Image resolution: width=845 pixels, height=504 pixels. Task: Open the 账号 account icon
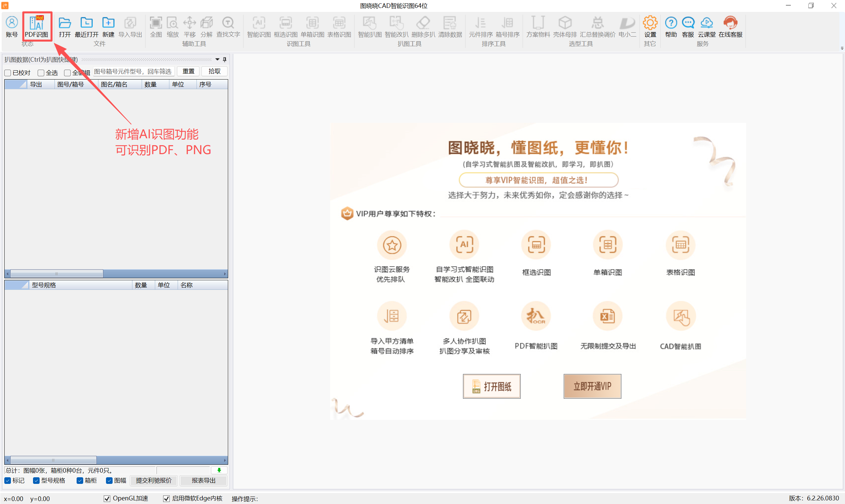click(12, 26)
